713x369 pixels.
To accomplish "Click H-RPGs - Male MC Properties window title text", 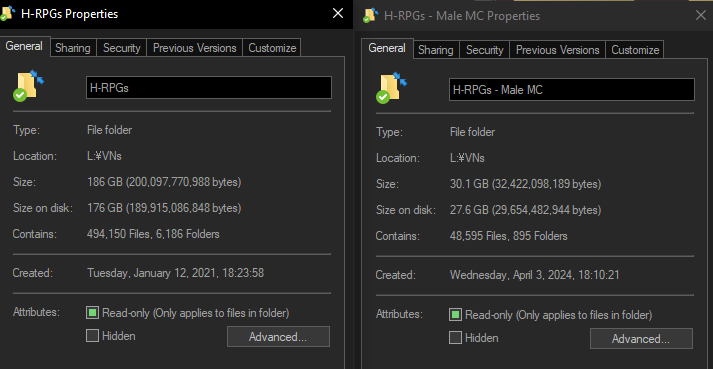I will [462, 15].
